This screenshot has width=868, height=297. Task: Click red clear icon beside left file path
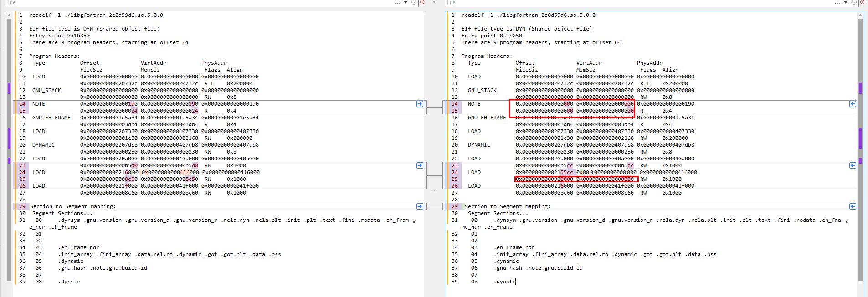click(x=422, y=3)
